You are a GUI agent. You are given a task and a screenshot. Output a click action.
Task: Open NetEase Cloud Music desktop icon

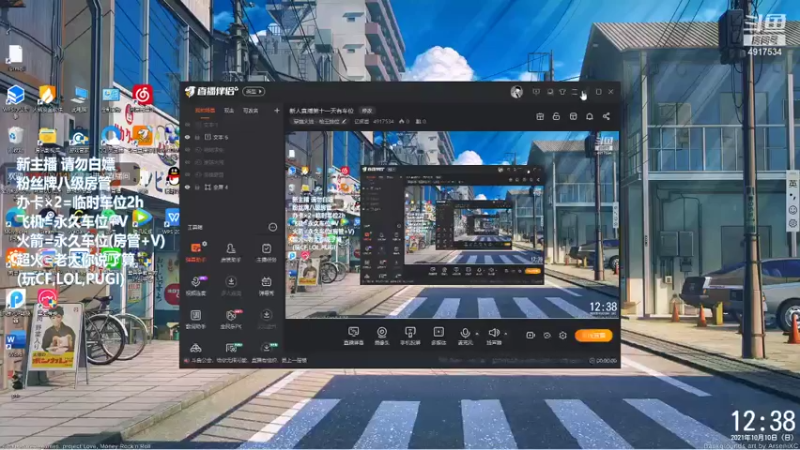tap(142, 97)
